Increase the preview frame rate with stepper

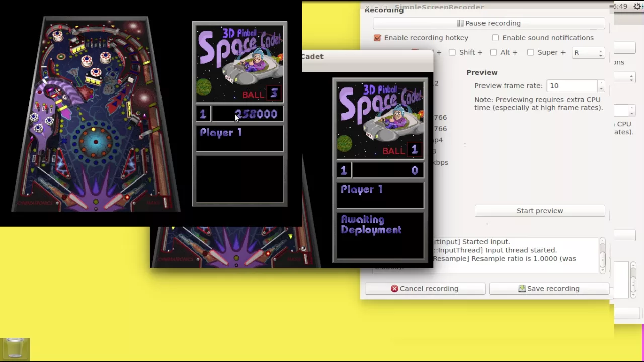point(601,83)
